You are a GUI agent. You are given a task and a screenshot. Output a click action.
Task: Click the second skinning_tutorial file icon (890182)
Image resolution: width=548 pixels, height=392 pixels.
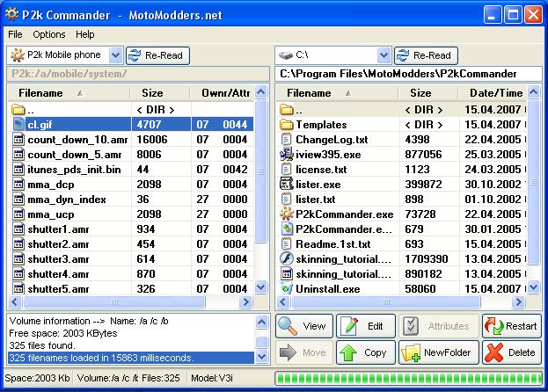[286, 274]
